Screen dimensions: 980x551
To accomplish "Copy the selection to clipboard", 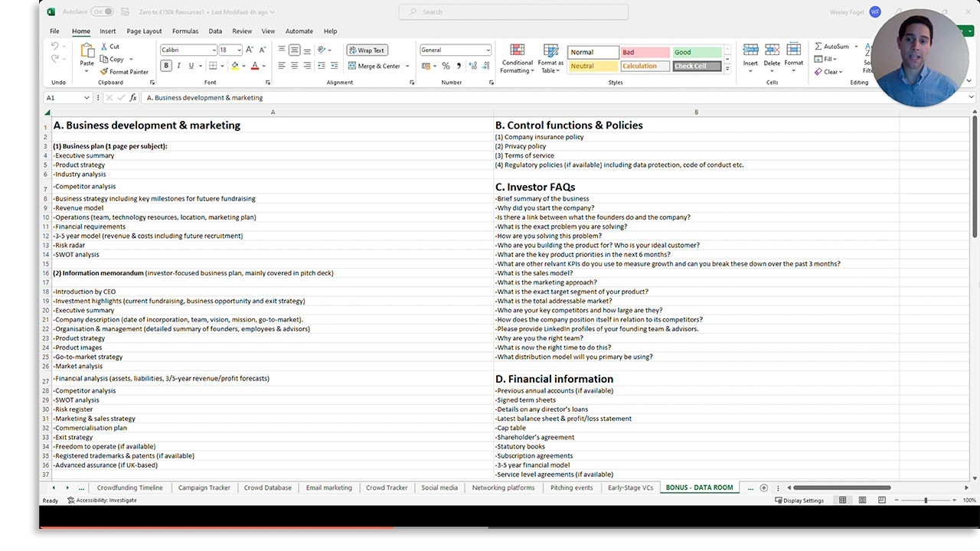I will tap(112, 59).
